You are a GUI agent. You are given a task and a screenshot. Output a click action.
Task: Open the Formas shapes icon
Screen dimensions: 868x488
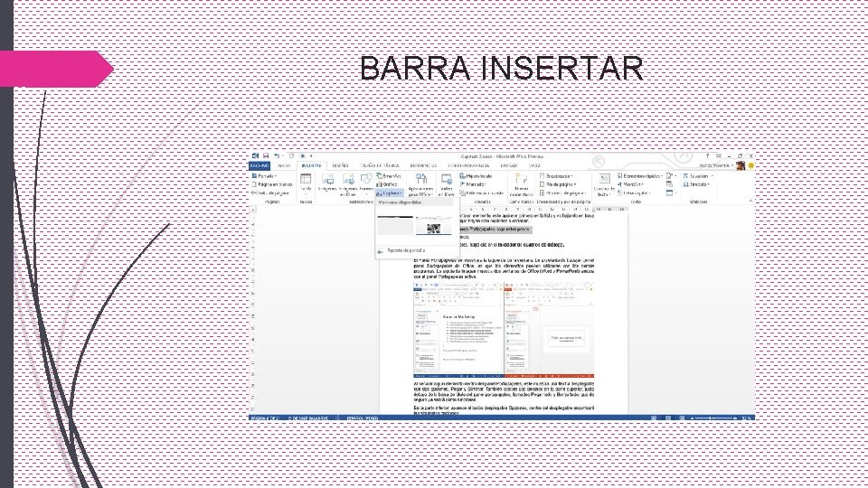point(366,183)
